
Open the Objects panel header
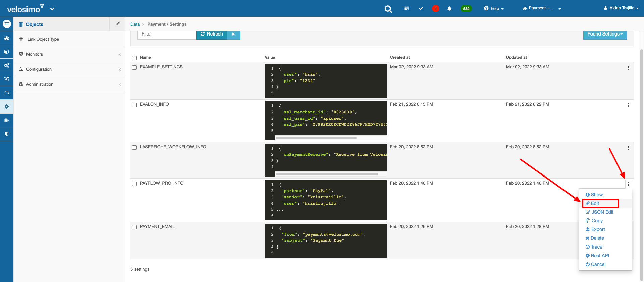(x=34, y=24)
